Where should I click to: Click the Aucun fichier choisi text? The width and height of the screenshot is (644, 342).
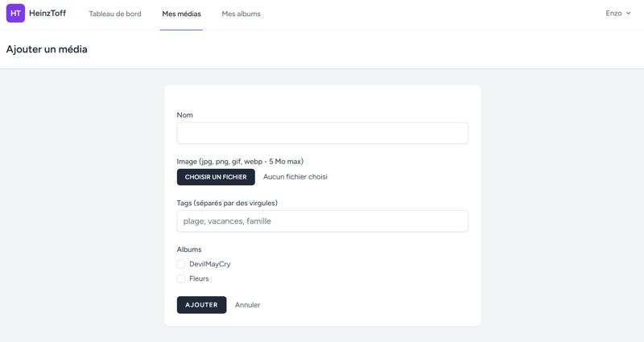pos(295,177)
